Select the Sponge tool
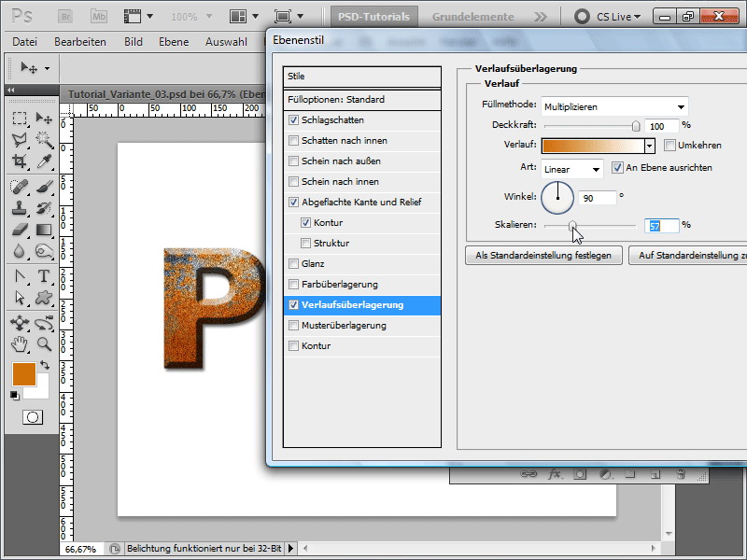Image resolution: width=747 pixels, height=560 pixels. [x=44, y=251]
